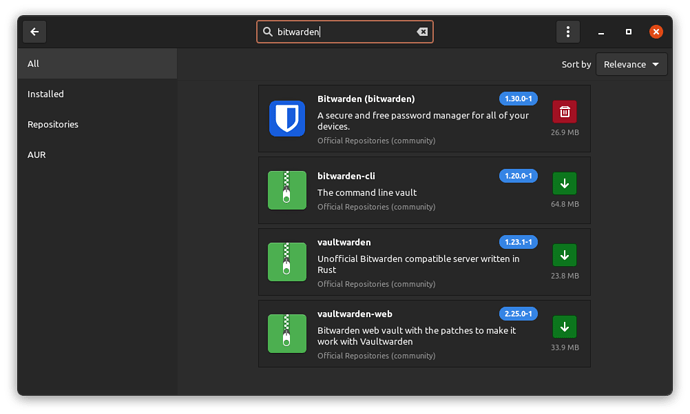Screen dimensions: 690x414
Task: Open the Sort by Relevance dropdown
Action: [x=631, y=64]
